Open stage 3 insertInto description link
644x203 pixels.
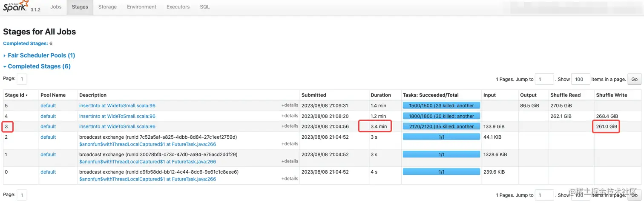(x=117, y=126)
